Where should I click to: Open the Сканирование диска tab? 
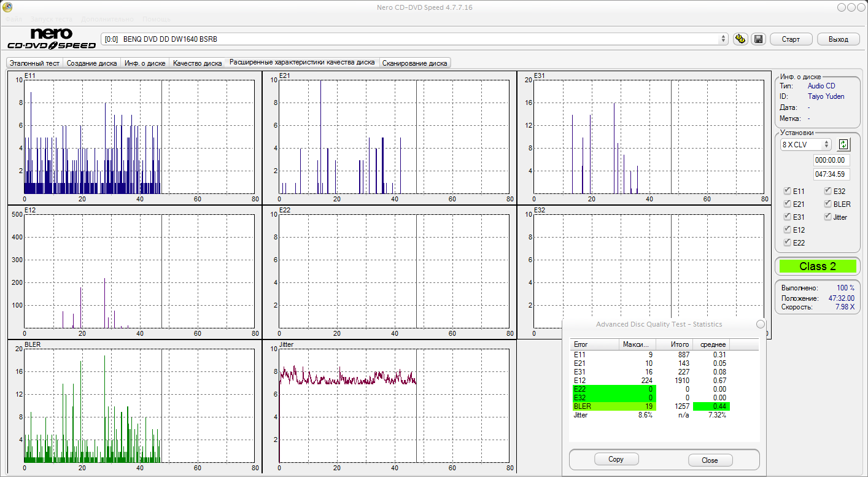(x=415, y=63)
